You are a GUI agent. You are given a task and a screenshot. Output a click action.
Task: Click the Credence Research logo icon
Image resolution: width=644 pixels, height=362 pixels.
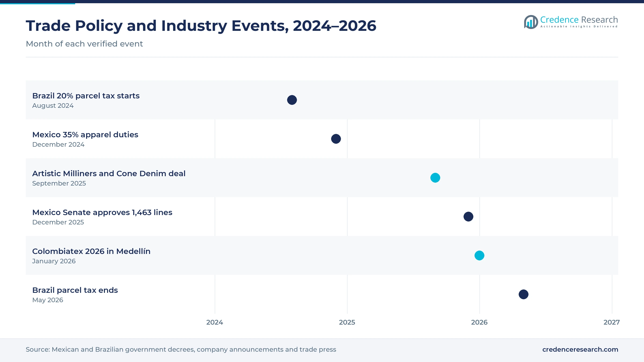coord(531,22)
